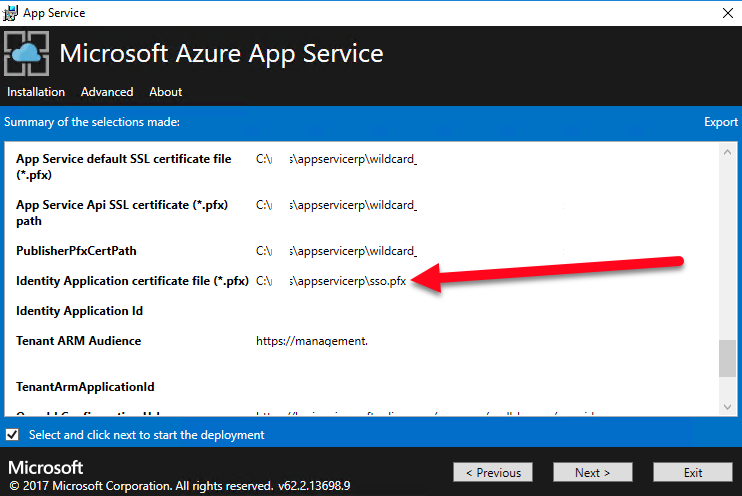
Task: Click Next to start deployment
Action: (x=592, y=472)
